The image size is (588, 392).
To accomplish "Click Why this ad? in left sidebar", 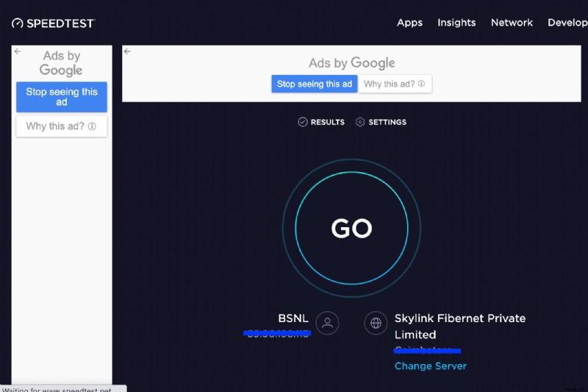I will (x=62, y=126).
